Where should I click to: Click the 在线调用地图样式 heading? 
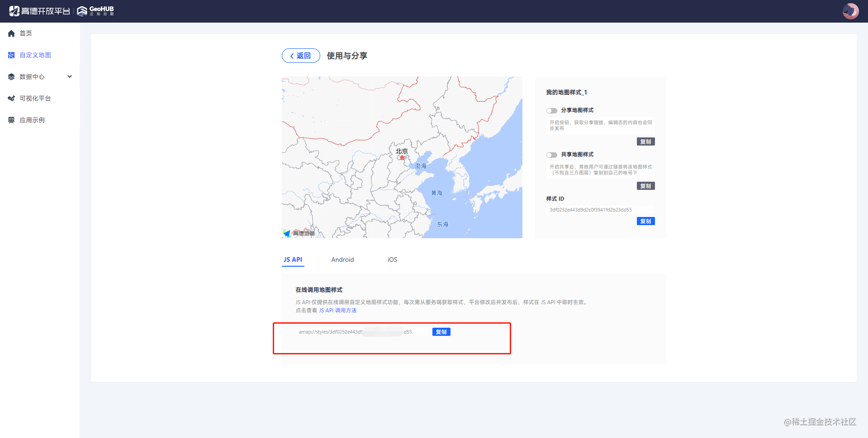(x=319, y=290)
